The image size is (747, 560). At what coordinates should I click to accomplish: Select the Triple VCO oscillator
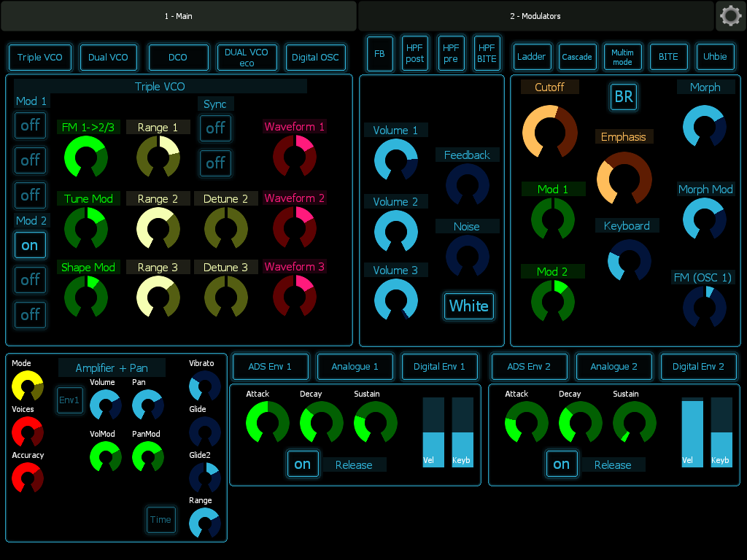(x=40, y=57)
